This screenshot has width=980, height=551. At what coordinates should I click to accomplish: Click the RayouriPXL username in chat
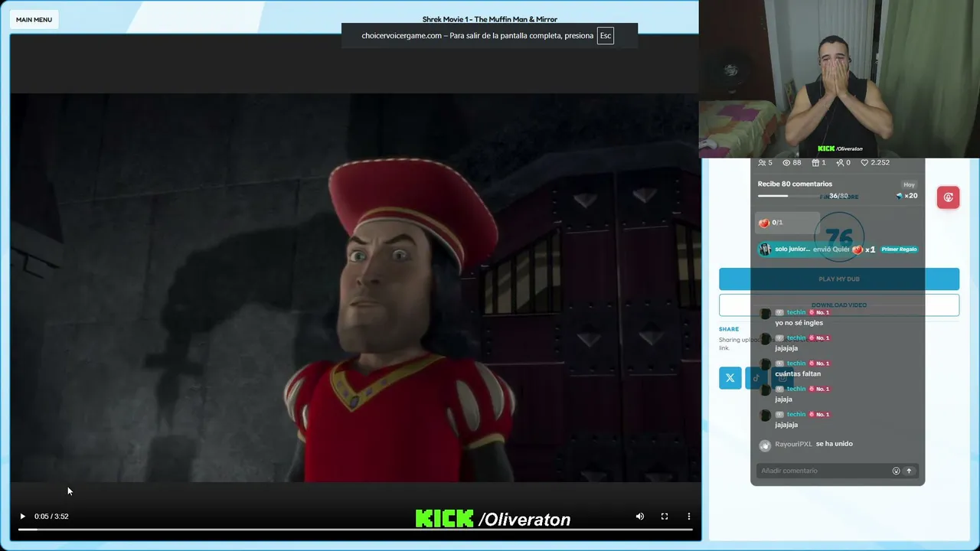click(793, 444)
